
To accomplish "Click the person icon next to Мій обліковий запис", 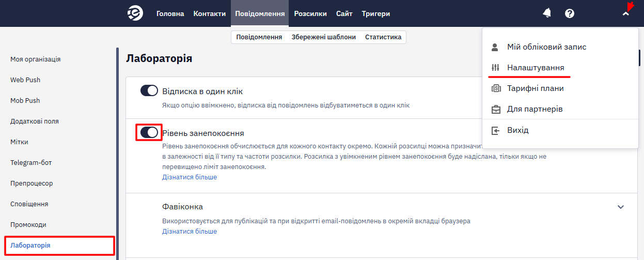I will point(495,47).
